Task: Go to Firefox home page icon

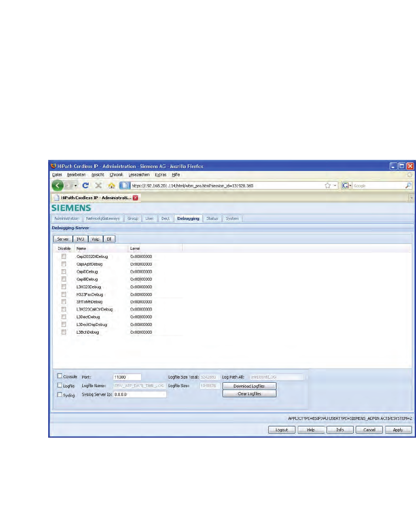Action: click(x=112, y=185)
